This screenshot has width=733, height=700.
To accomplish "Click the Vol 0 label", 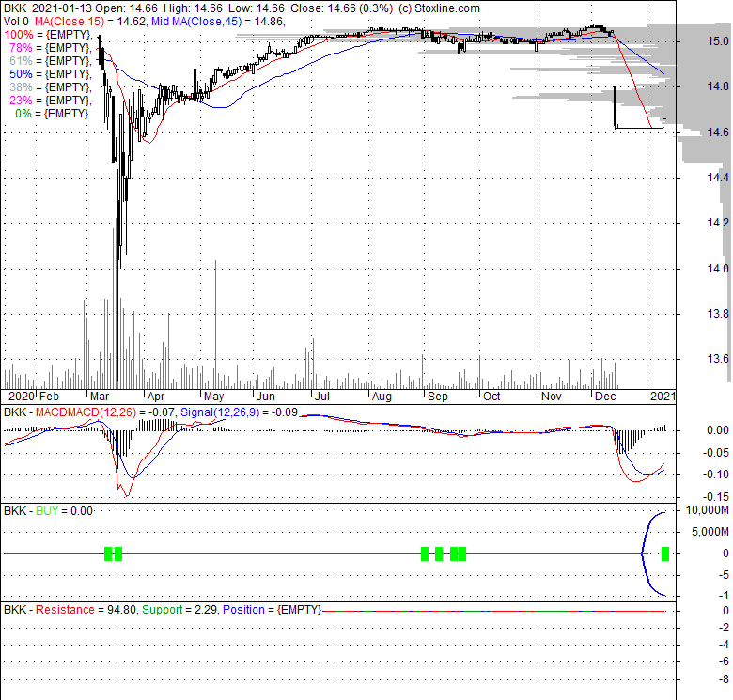I will 16,22.
